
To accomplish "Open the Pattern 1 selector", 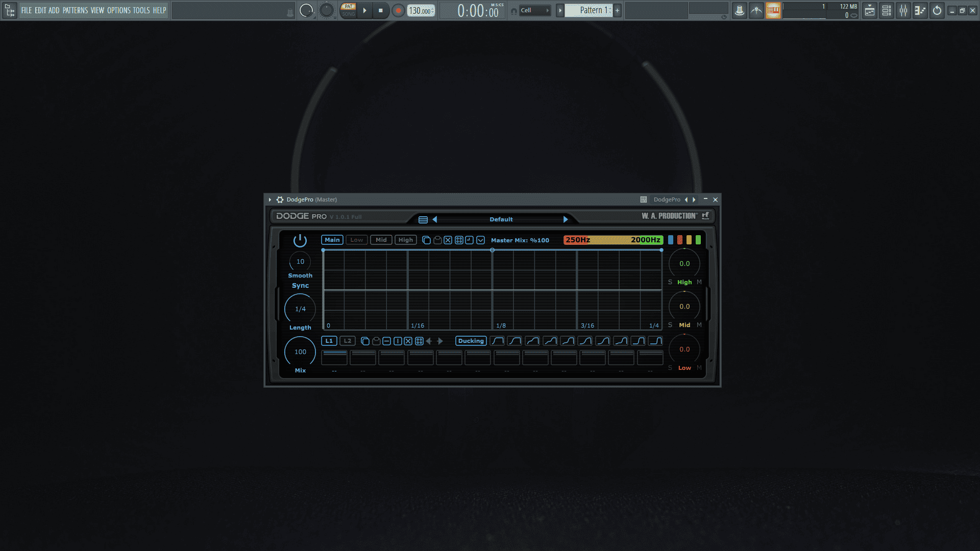I will pos(590,10).
